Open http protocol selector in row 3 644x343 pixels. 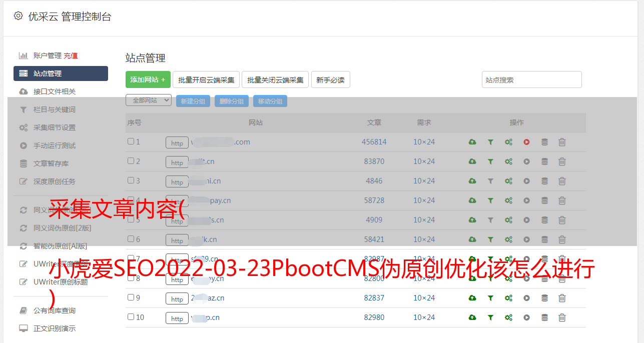(x=177, y=182)
